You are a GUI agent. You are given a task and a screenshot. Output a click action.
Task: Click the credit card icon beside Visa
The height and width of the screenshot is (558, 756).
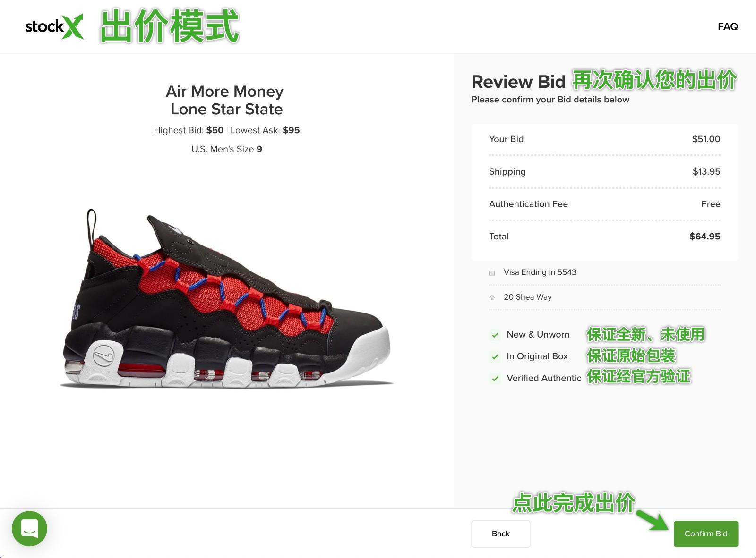click(x=492, y=273)
